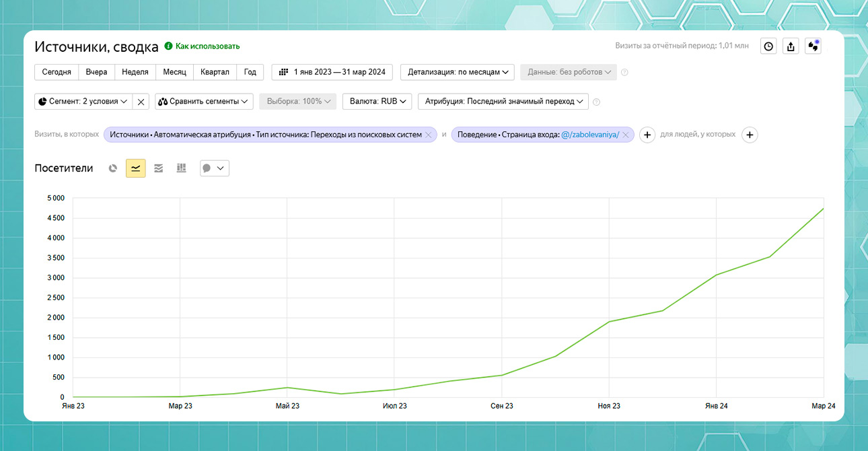Click the Как использовать help link
The height and width of the screenshot is (451, 868).
[x=207, y=46]
